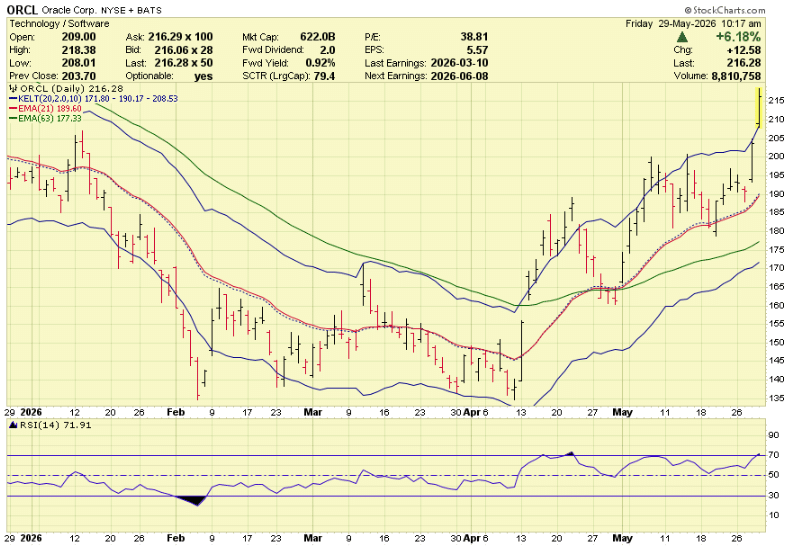Click the green up-arrow change icon
The height and width of the screenshot is (550, 786).
(682, 37)
